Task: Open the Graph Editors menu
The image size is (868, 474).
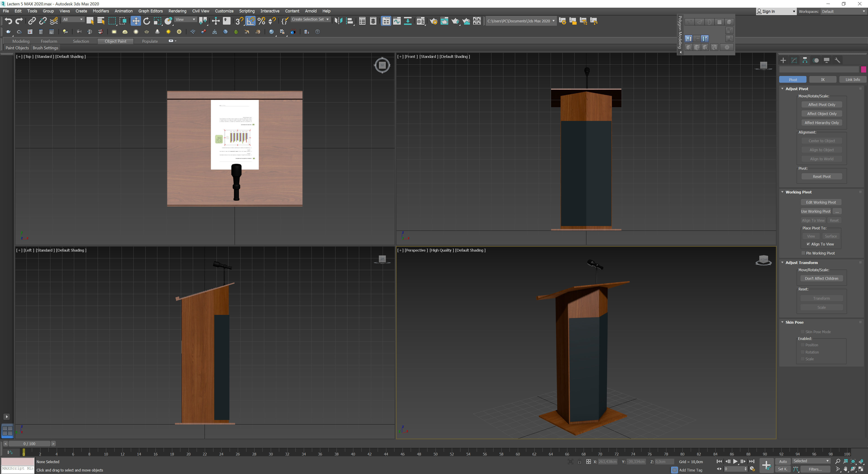Action: [x=150, y=11]
